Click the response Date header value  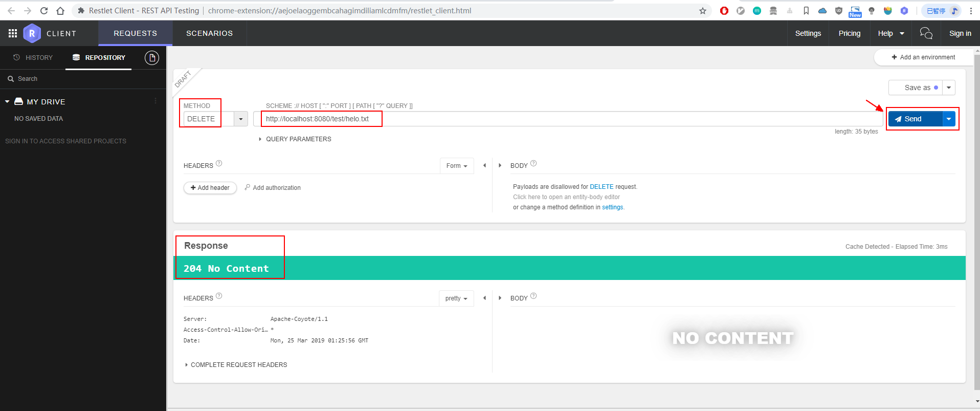(319, 340)
